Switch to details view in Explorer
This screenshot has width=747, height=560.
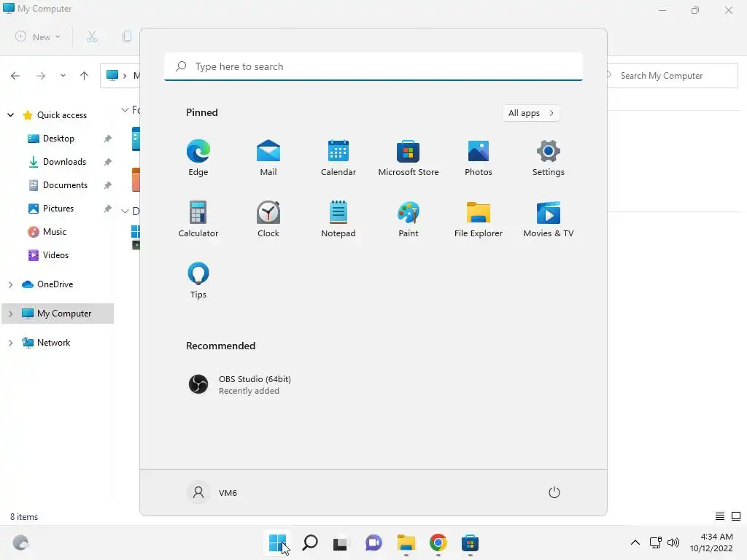point(720,516)
